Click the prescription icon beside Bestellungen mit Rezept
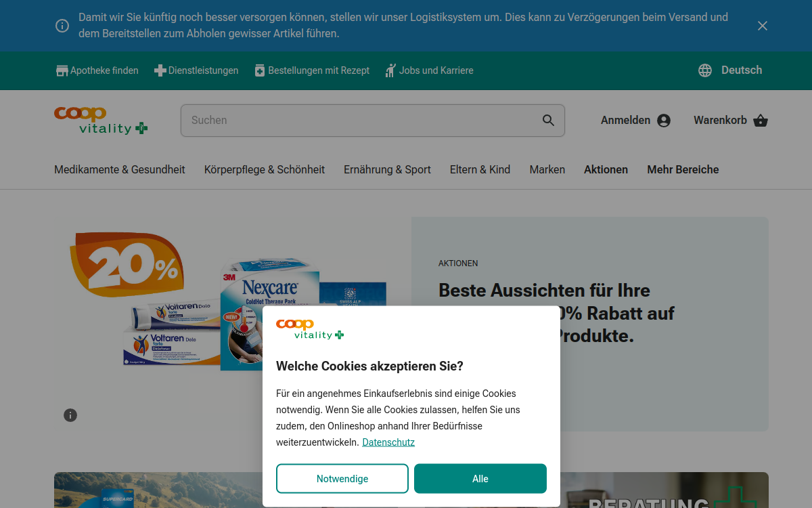The image size is (812, 508). click(x=260, y=70)
